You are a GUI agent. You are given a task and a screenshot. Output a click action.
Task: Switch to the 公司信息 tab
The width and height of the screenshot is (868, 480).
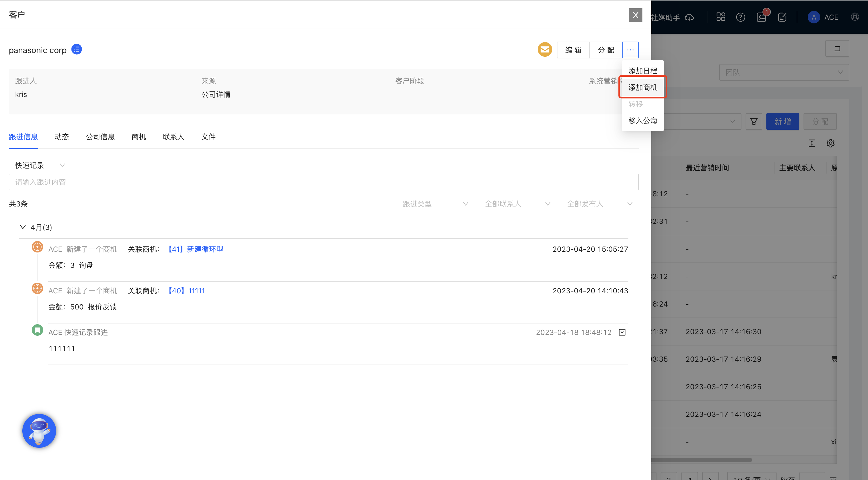pos(100,137)
